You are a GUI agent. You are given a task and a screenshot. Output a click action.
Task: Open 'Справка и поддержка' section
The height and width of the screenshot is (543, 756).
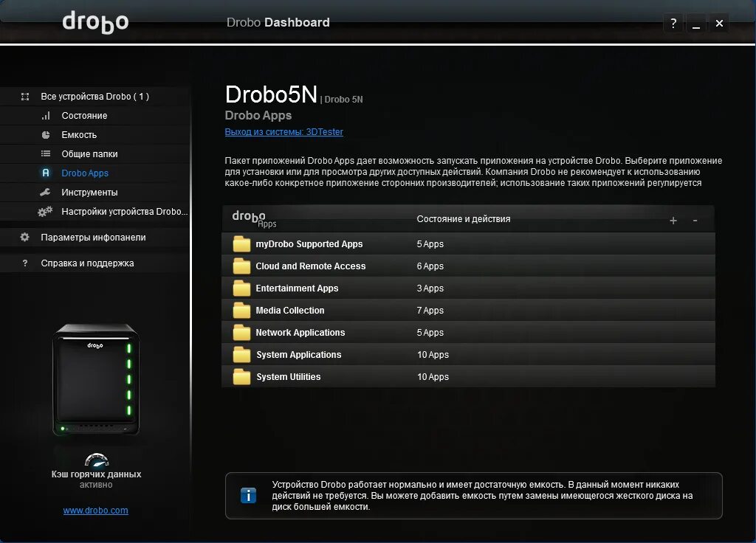95,263
